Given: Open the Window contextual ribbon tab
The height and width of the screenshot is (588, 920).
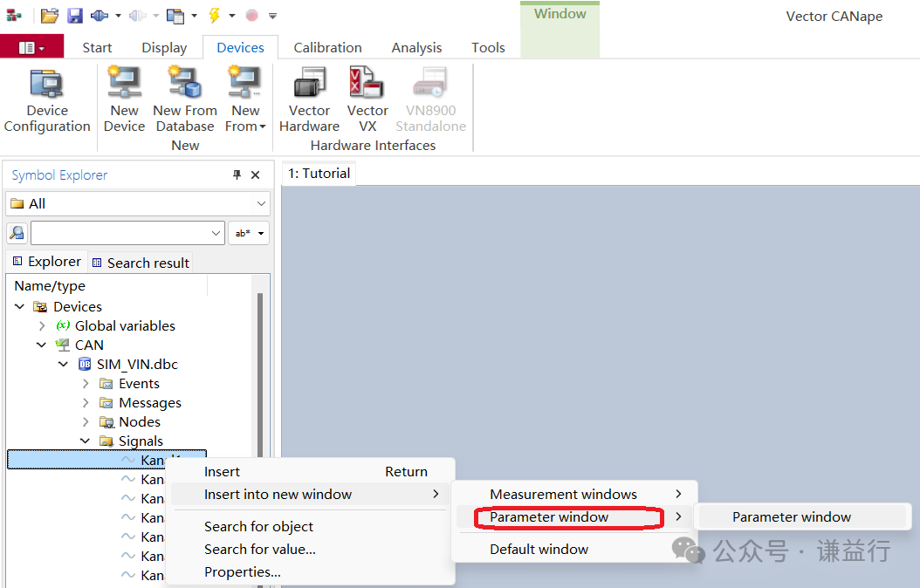Looking at the screenshot, I should coord(560,30).
